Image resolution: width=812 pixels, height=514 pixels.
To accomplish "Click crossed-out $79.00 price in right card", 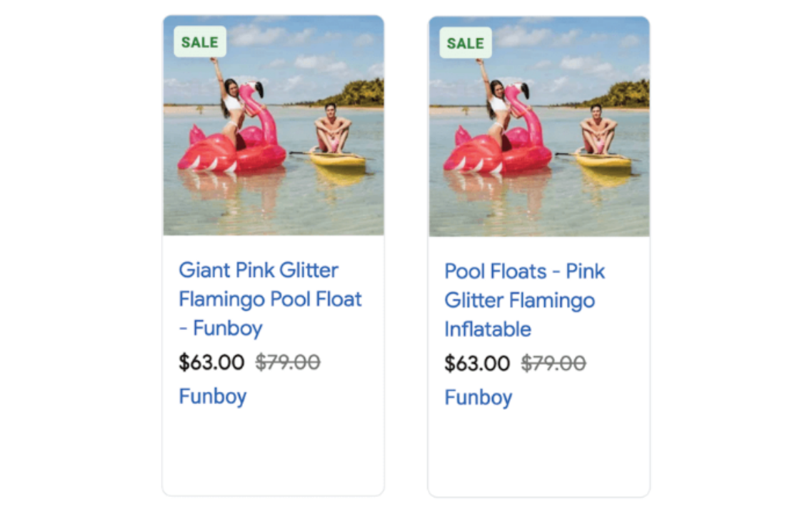I will (x=553, y=363).
